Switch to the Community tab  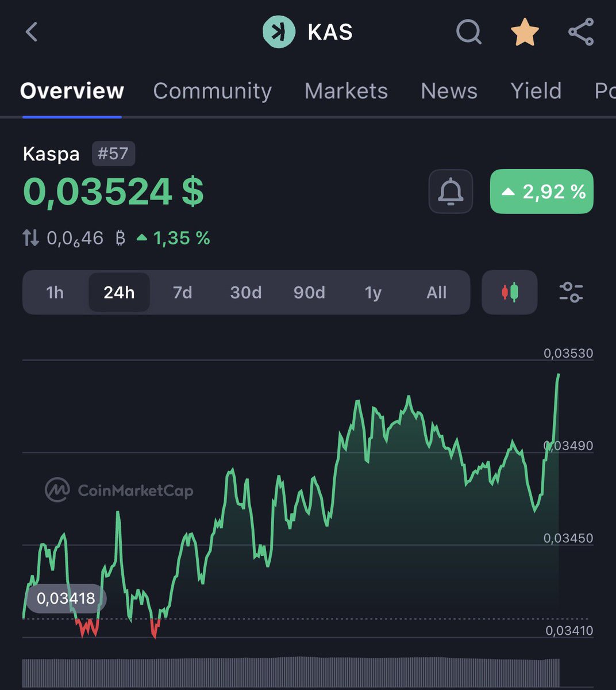212,91
